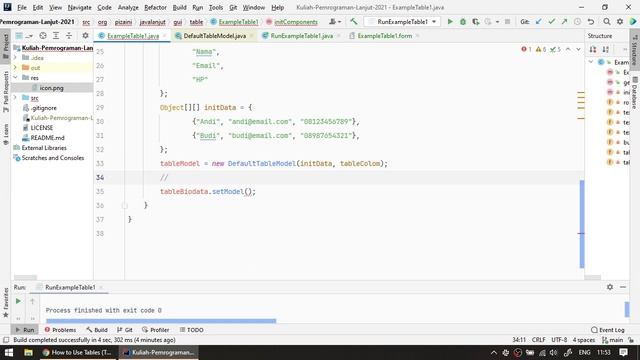Image resolution: width=640 pixels, height=360 pixels.
Task: Open IDE settings gear in top toolbar
Action: point(620,22)
